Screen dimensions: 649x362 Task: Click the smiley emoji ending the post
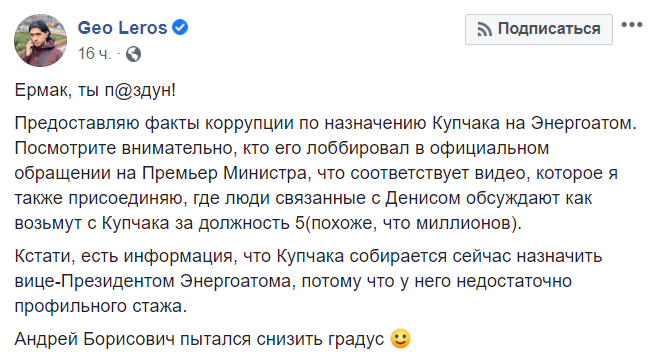pos(400,339)
